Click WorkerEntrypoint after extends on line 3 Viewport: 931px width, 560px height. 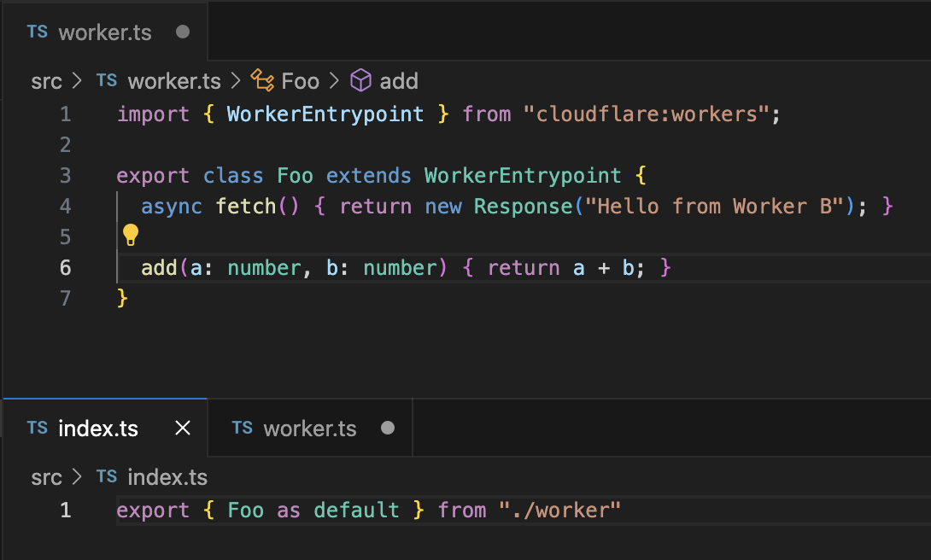click(x=523, y=176)
